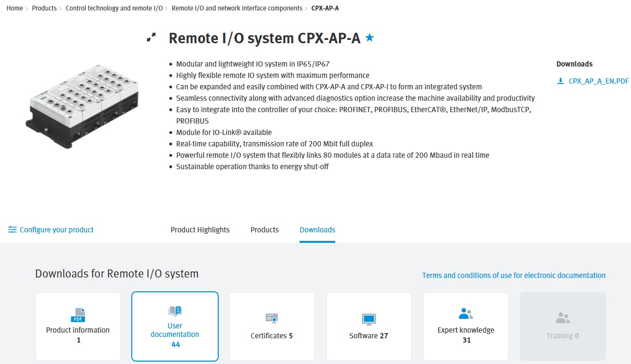
Task: Click the certificate icon
Action: (x=272, y=318)
